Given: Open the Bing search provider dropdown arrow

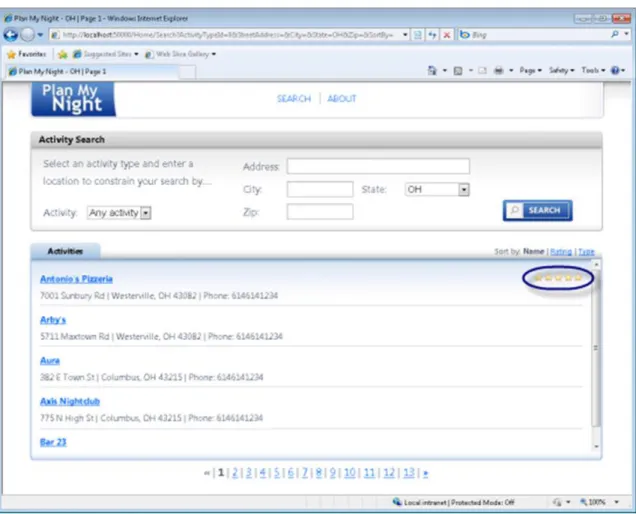Looking at the screenshot, I should (x=627, y=34).
